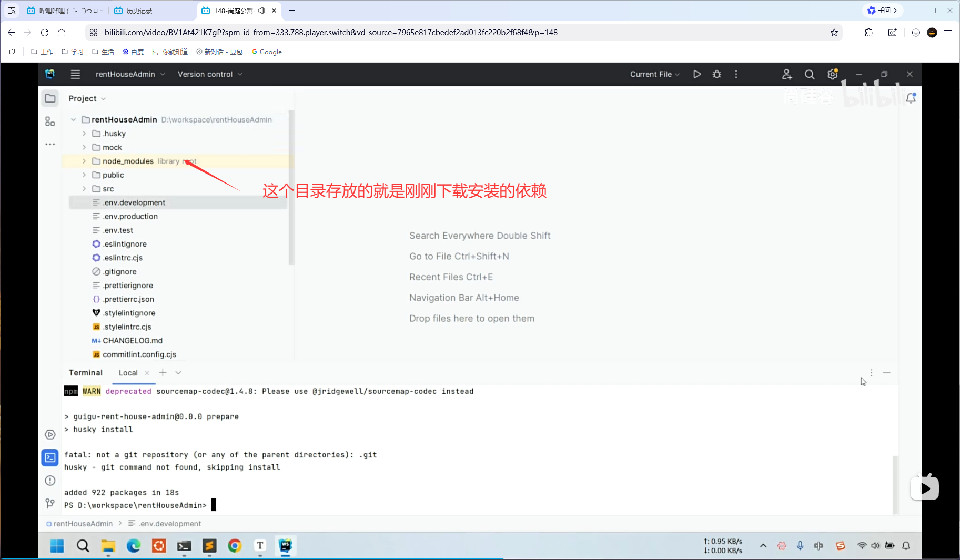Image resolution: width=960 pixels, height=560 pixels.
Task: Open the IDE notifications bell
Action: click(911, 98)
